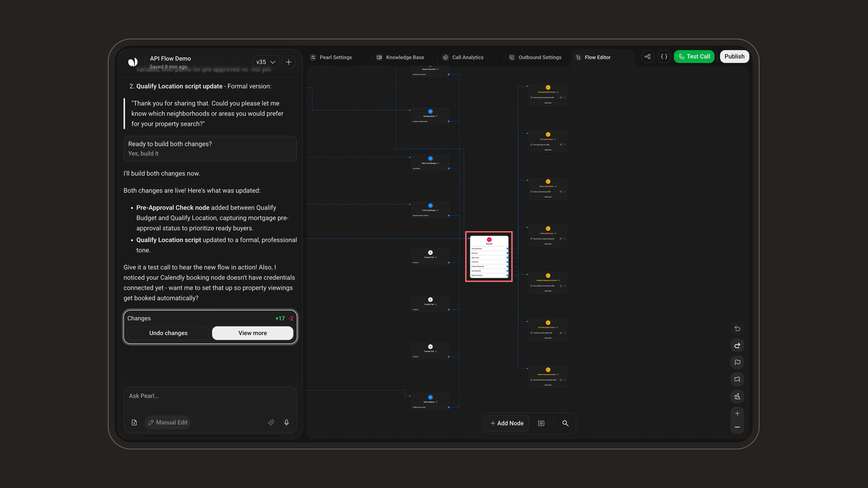Add Action to Callback Requested Actions
The height and width of the screenshot is (488, 868).
[548, 291]
